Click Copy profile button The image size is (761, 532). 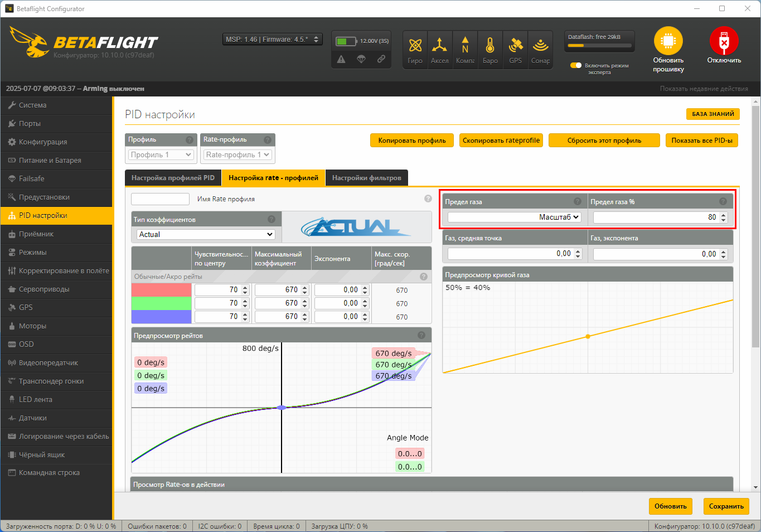412,141
